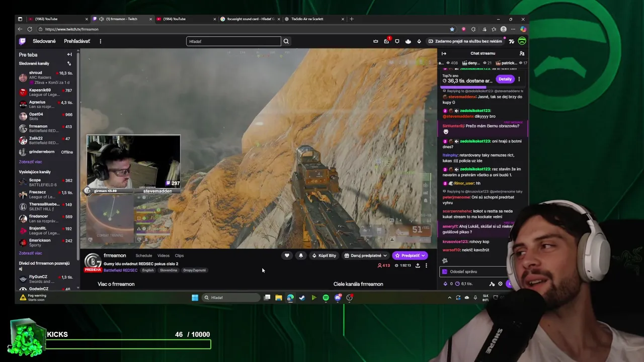The image size is (644, 362).
Task: Open Emerickson channel in sidebar
Action: point(46,242)
